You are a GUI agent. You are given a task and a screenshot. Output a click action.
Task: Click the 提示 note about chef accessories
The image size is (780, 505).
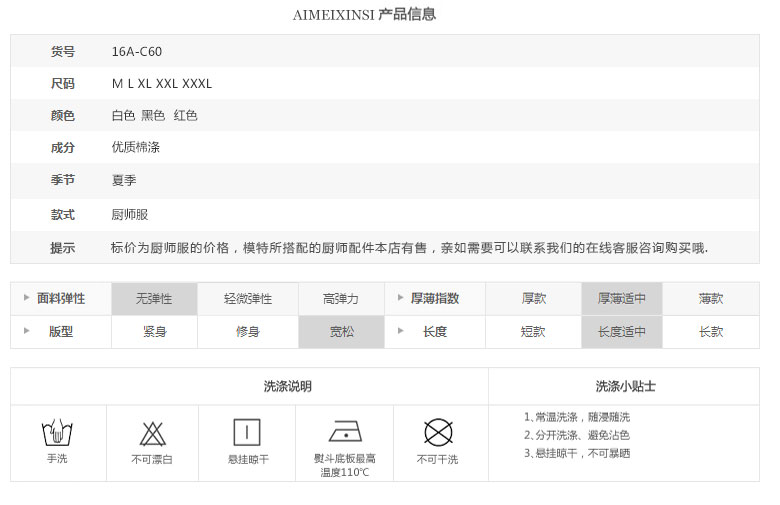point(409,248)
